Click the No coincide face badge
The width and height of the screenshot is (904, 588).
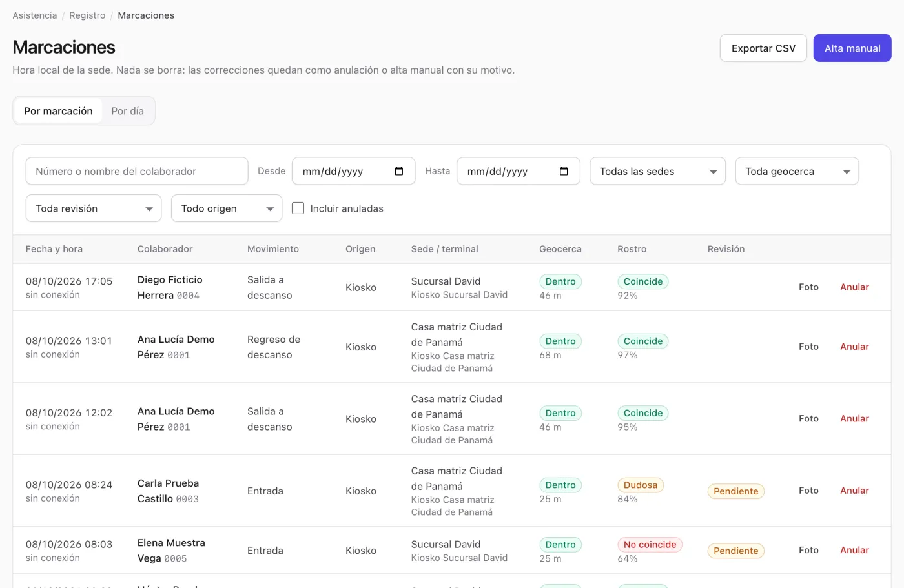point(650,545)
